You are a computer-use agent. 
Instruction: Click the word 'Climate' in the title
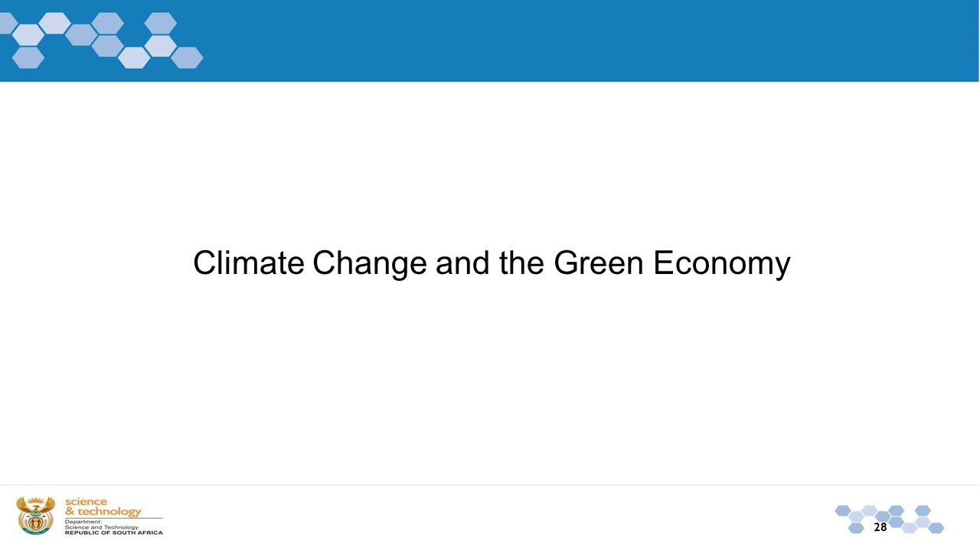pyautogui.click(x=249, y=263)
